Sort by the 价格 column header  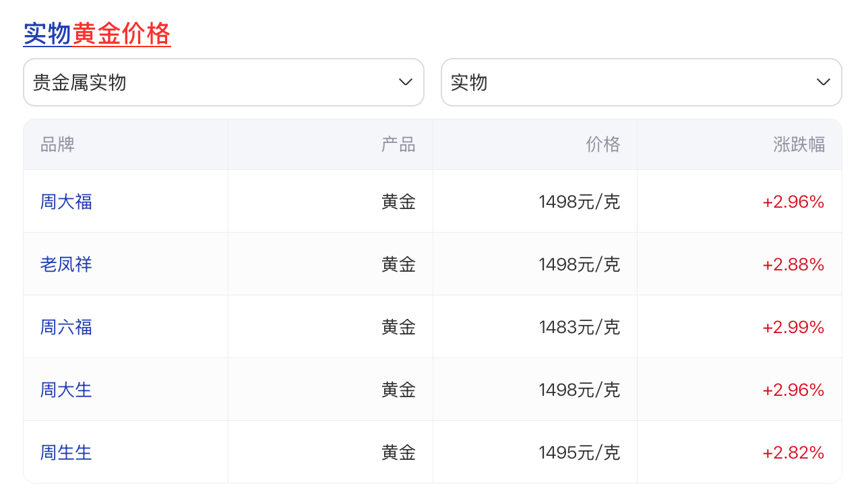pyautogui.click(x=602, y=144)
